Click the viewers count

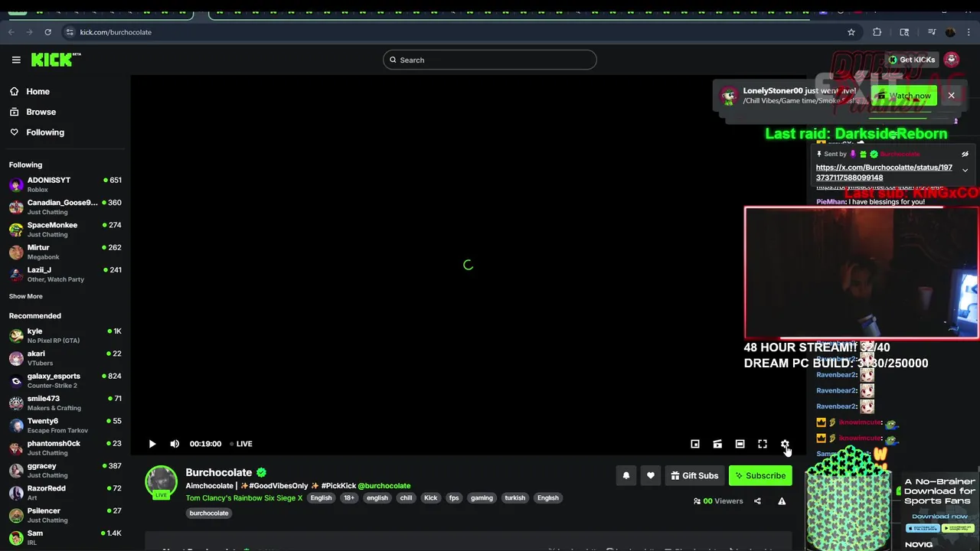tap(718, 501)
